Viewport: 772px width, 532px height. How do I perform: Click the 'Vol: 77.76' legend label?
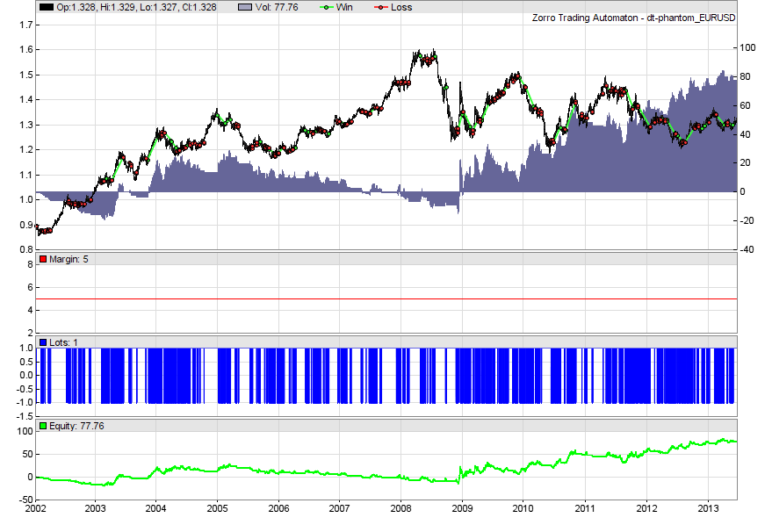278,7
